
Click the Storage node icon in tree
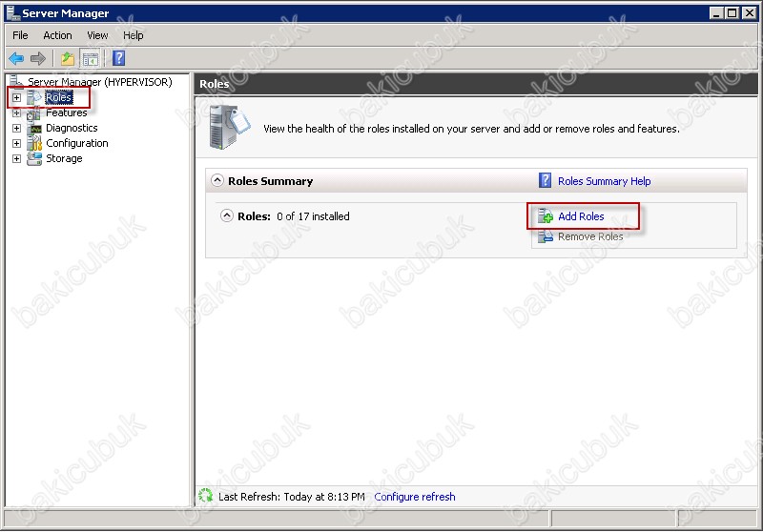point(34,158)
